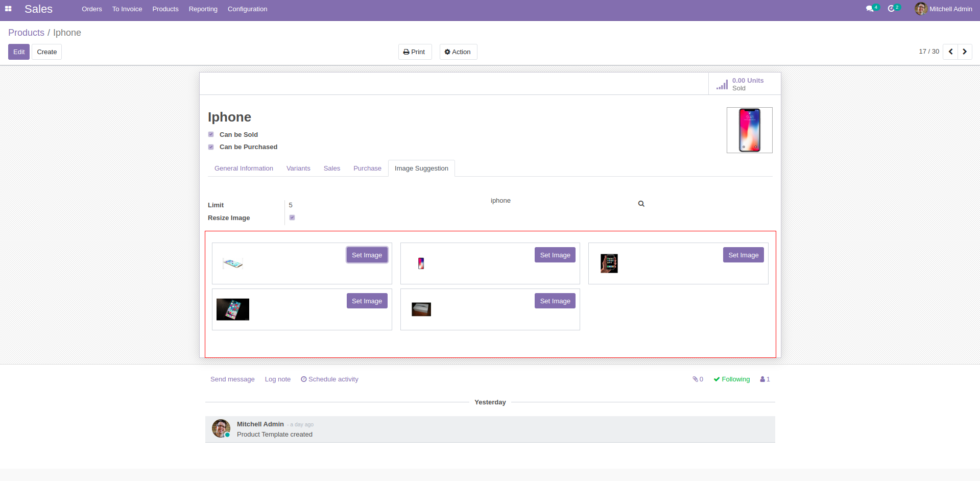Open the Products menu
980x481 pixels.
point(165,9)
